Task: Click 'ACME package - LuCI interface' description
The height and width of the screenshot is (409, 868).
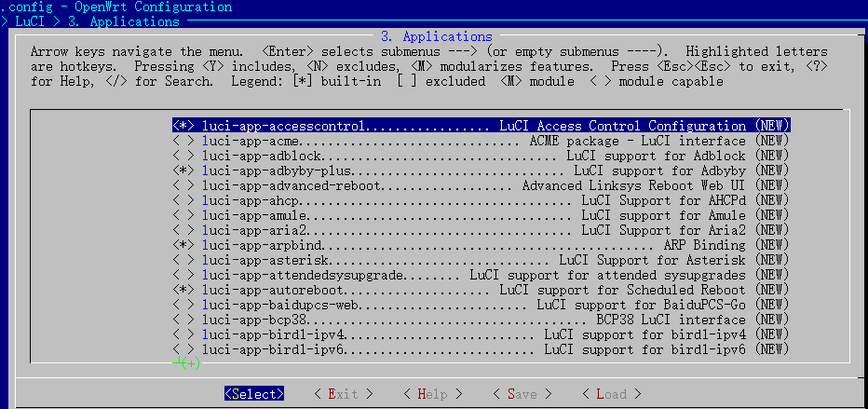Action: (638, 141)
